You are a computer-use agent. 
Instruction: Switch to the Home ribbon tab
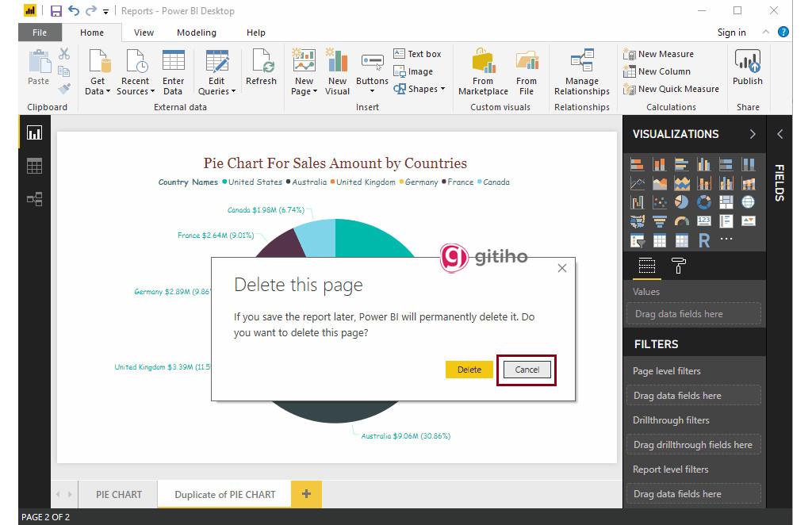92,33
